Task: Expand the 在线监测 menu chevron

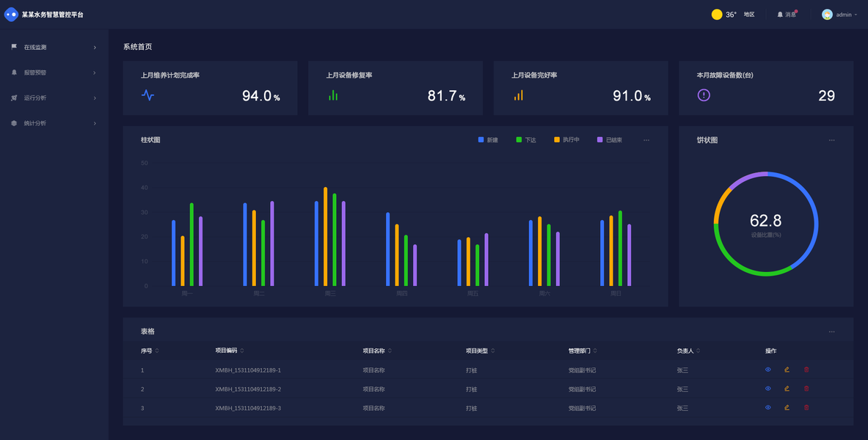Action: 95,48
